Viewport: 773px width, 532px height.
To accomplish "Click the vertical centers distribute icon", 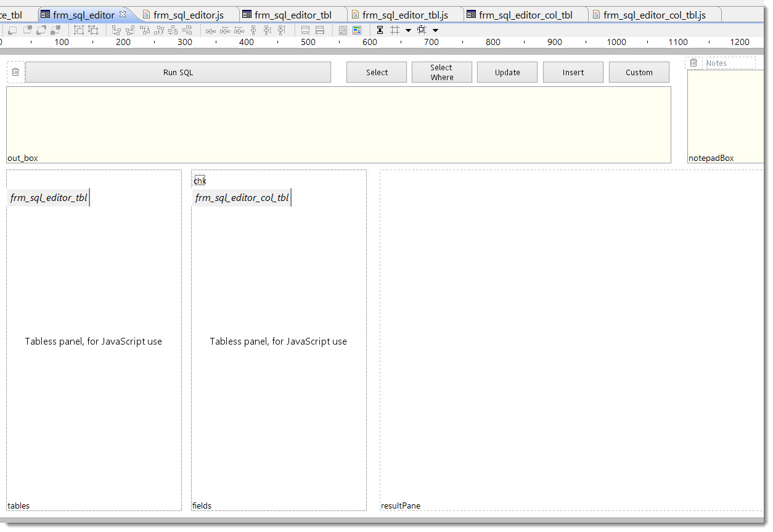I will [x=267, y=30].
